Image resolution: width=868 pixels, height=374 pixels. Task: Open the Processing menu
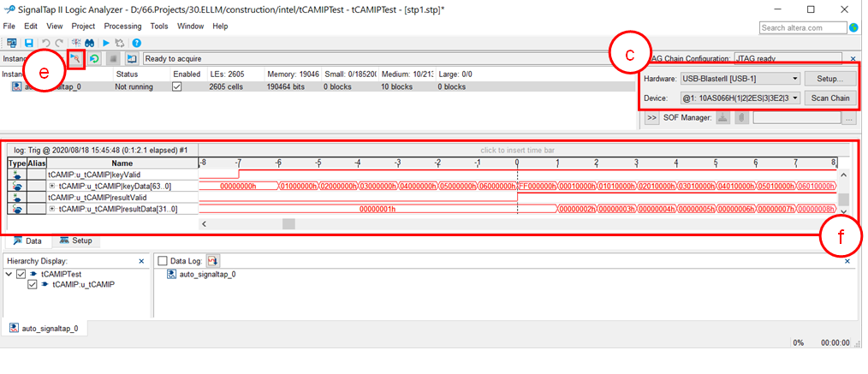point(123,26)
